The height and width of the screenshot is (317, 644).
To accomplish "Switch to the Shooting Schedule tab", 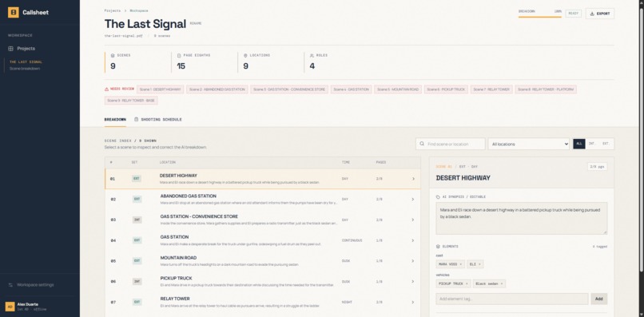I will 158,120.
